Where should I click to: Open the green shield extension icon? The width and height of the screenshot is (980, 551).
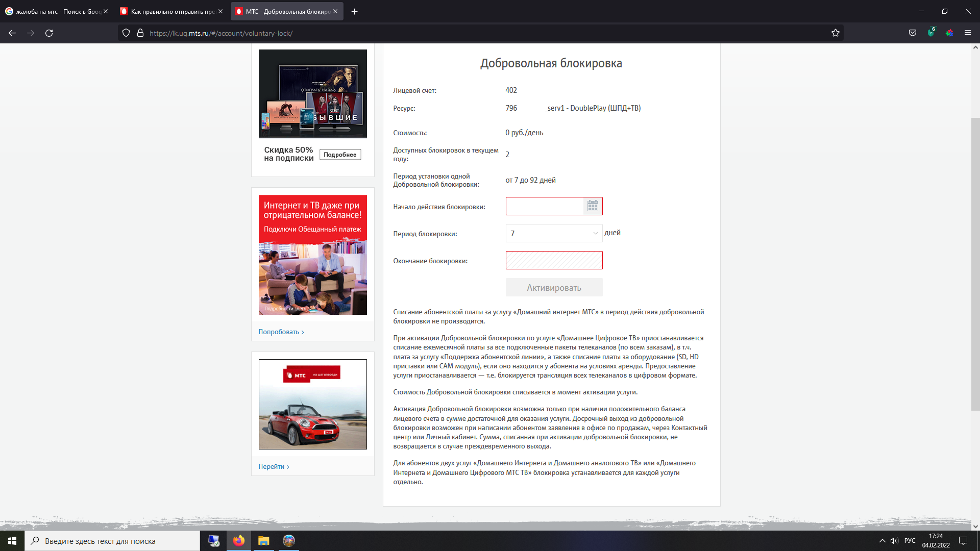pos(931,33)
